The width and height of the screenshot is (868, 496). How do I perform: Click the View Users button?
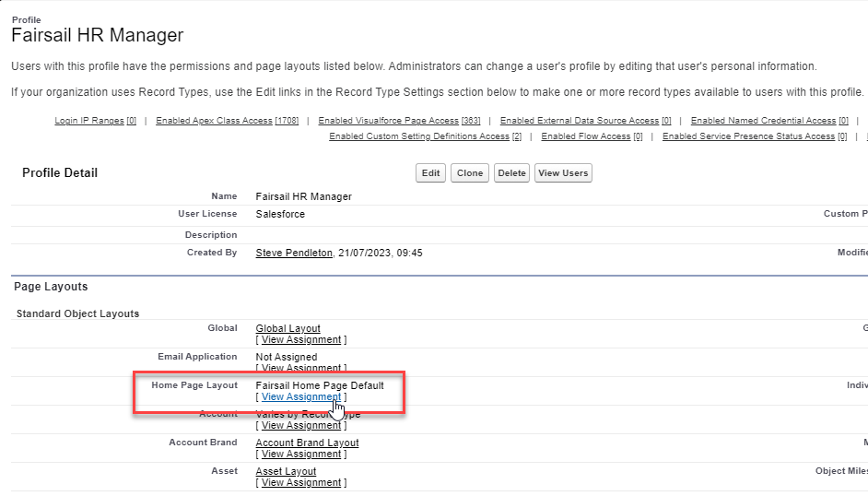pyautogui.click(x=563, y=173)
